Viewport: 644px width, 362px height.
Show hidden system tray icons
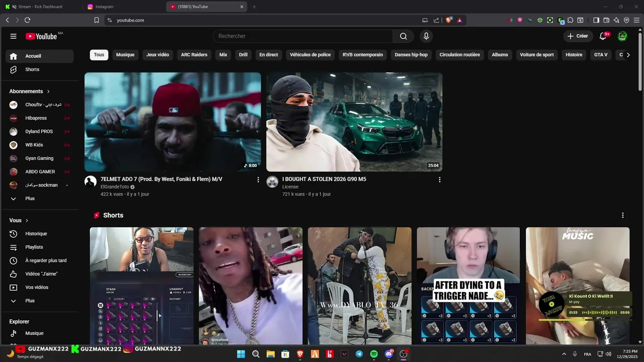[564, 354]
